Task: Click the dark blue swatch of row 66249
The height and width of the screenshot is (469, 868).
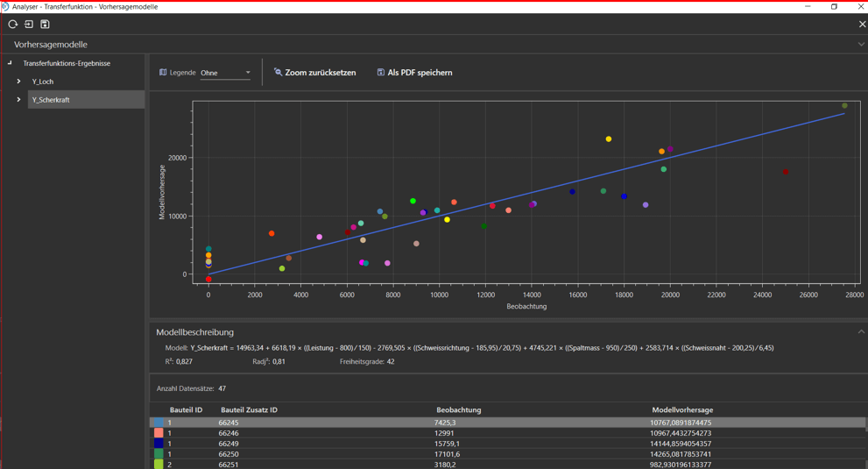Action: (x=159, y=444)
